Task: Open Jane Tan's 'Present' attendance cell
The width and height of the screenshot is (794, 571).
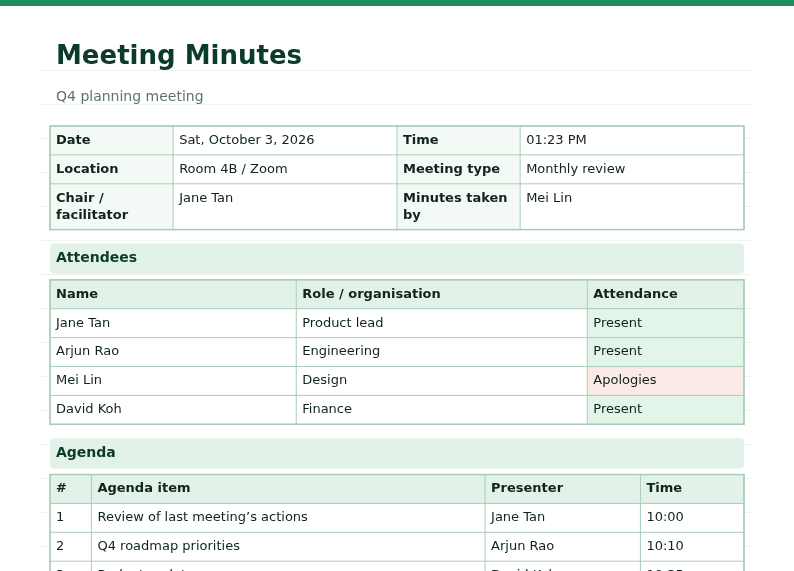Action: [665, 323]
